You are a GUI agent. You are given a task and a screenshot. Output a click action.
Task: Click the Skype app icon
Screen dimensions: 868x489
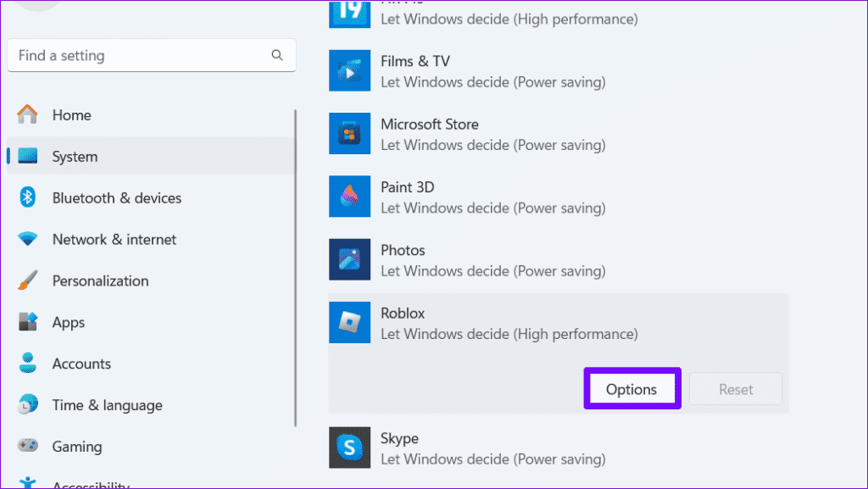point(349,447)
